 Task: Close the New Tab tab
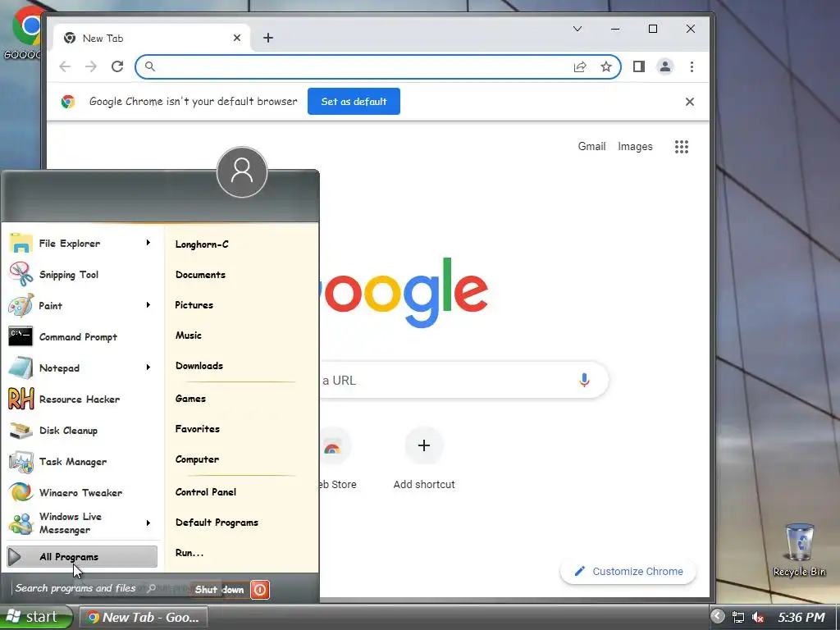pos(237,38)
